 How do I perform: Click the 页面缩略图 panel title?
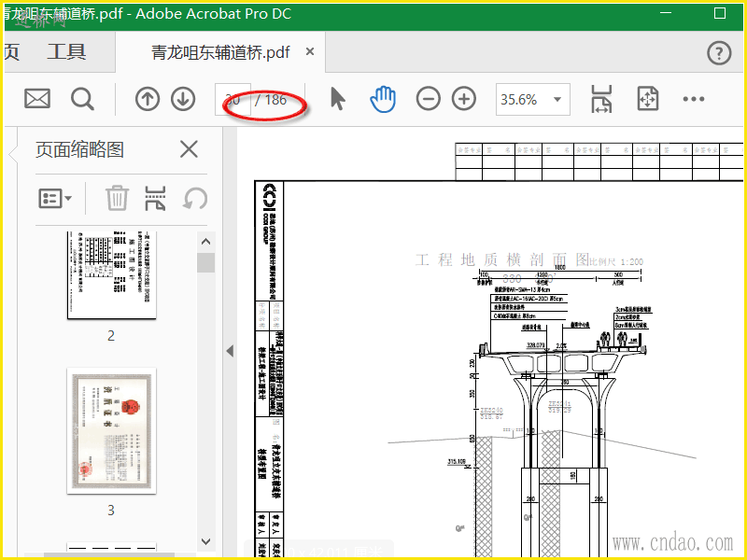(x=79, y=149)
